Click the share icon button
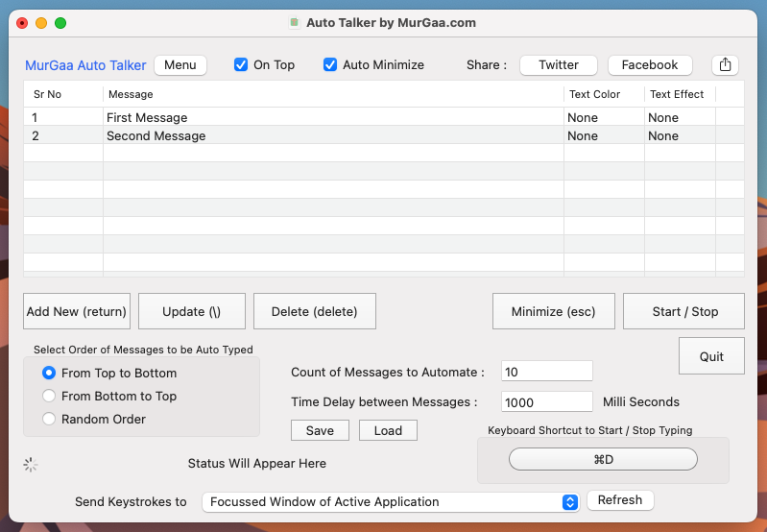 point(725,65)
